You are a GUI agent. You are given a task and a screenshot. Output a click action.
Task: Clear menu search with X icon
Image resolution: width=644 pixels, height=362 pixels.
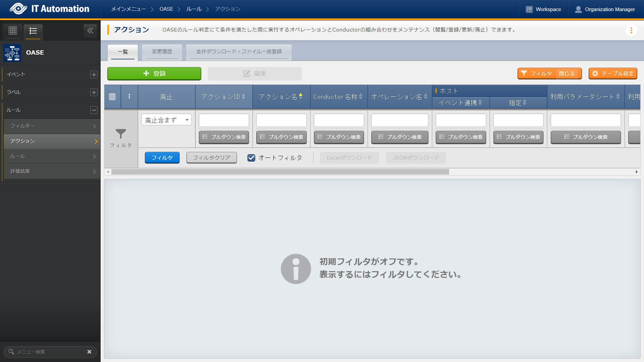click(x=89, y=352)
